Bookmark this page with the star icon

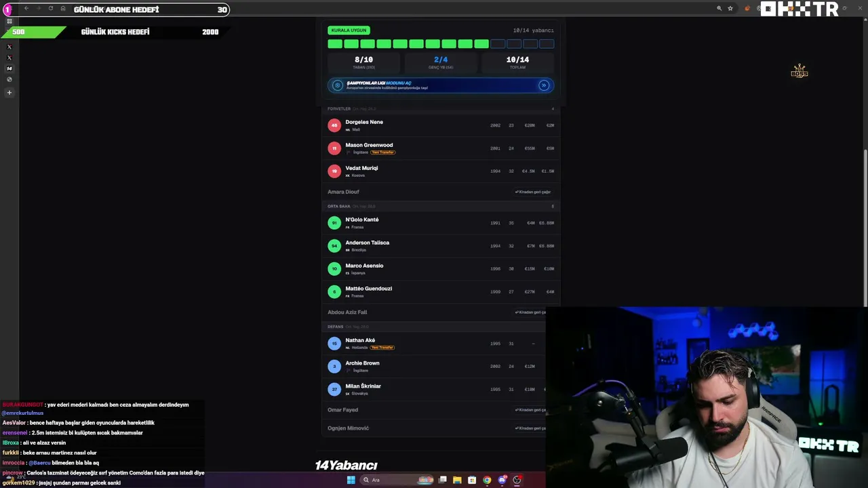point(730,8)
